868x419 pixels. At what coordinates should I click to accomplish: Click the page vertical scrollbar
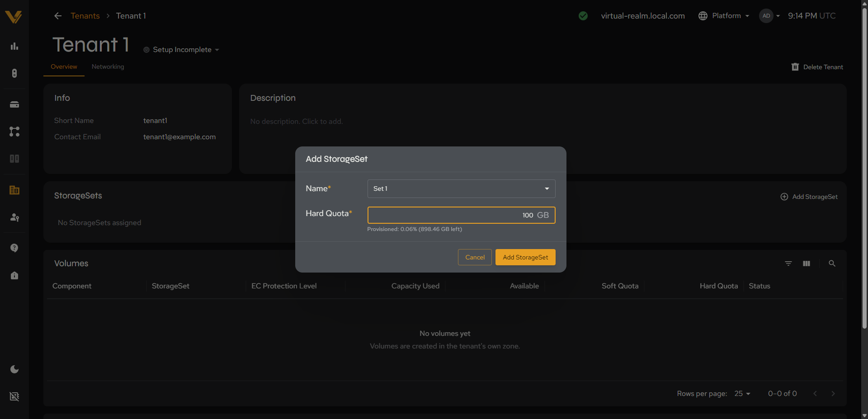864,167
